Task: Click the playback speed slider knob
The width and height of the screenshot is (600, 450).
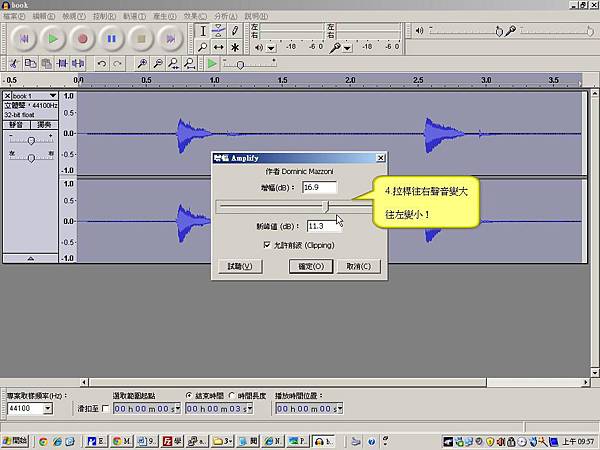Action: pyautogui.click(x=240, y=65)
